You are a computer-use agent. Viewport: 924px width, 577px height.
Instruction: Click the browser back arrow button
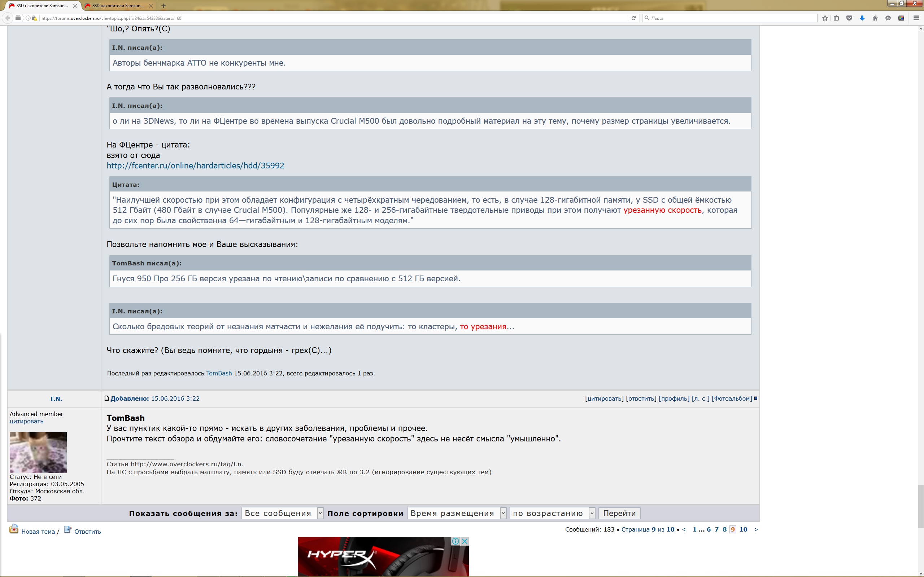(x=8, y=18)
